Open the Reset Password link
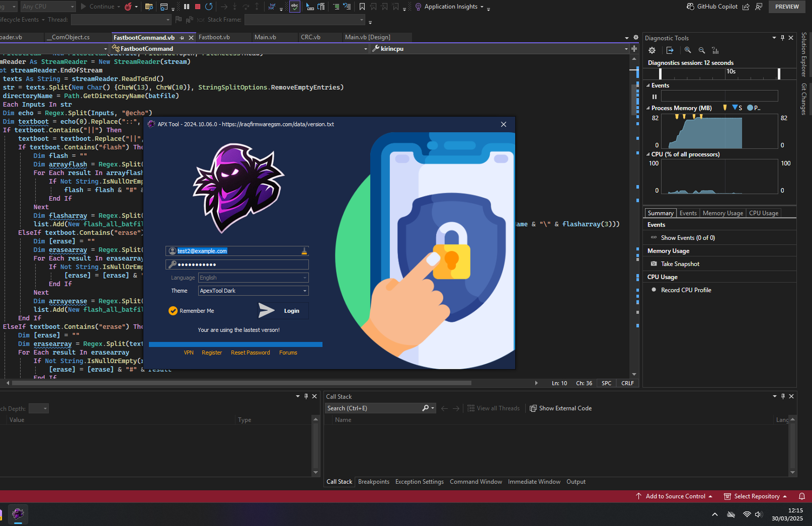 point(250,353)
